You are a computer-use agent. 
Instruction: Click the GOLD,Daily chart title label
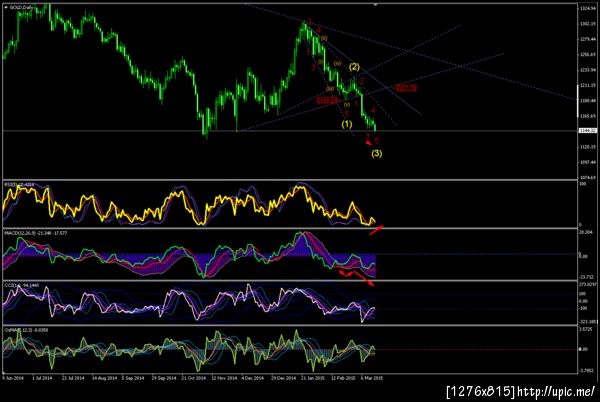pos(20,7)
